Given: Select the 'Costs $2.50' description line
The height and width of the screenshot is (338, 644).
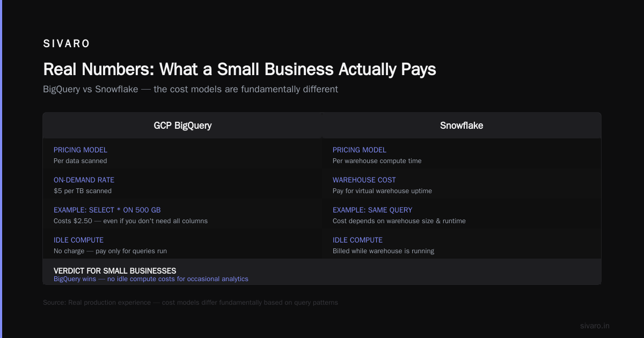Looking at the screenshot, I should coord(130,221).
